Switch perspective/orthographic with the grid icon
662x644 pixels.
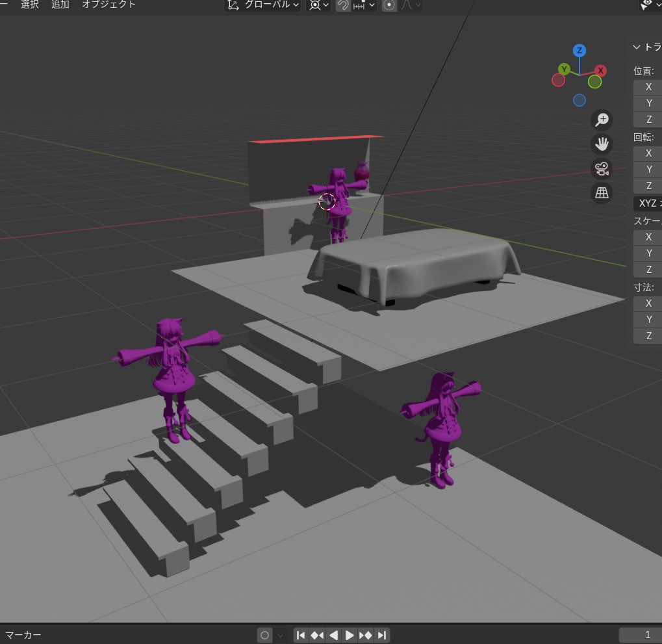point(602,193)
